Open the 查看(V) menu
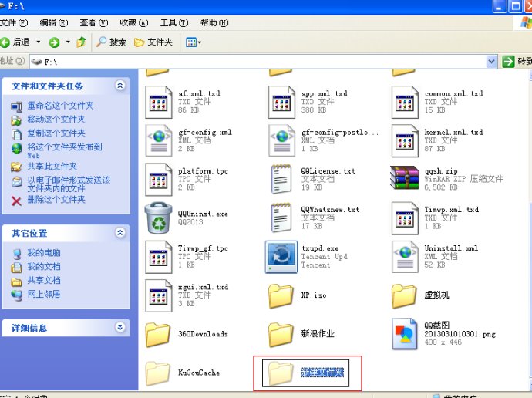This screenshot has width=532, height=398. [x=93, y=22]
